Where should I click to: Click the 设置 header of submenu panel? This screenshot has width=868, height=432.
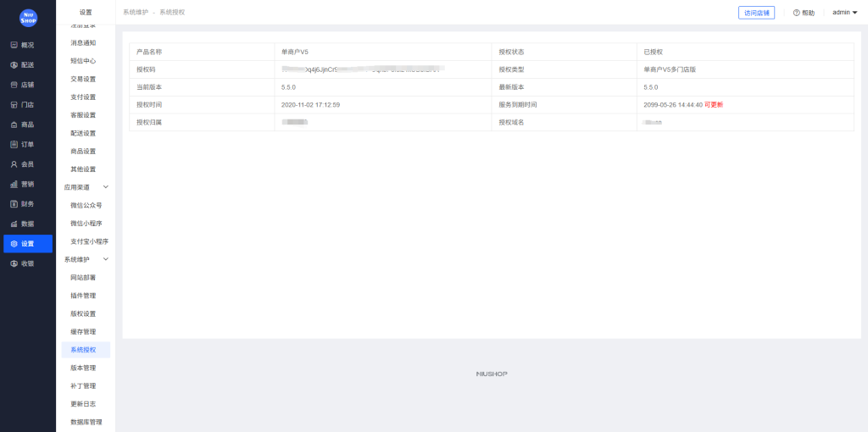coord(86,12)
